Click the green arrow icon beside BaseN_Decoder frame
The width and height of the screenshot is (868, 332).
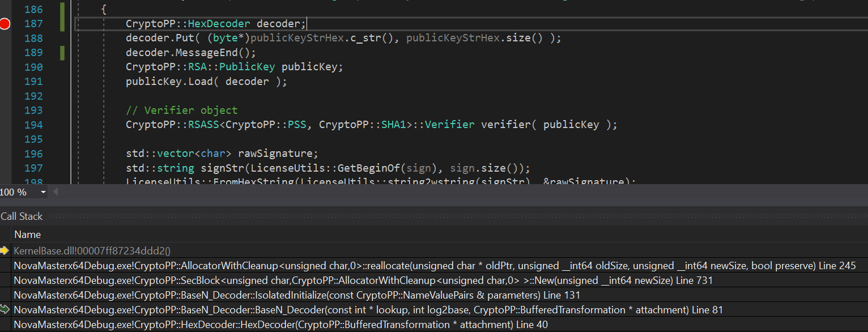tap(5, 309)
